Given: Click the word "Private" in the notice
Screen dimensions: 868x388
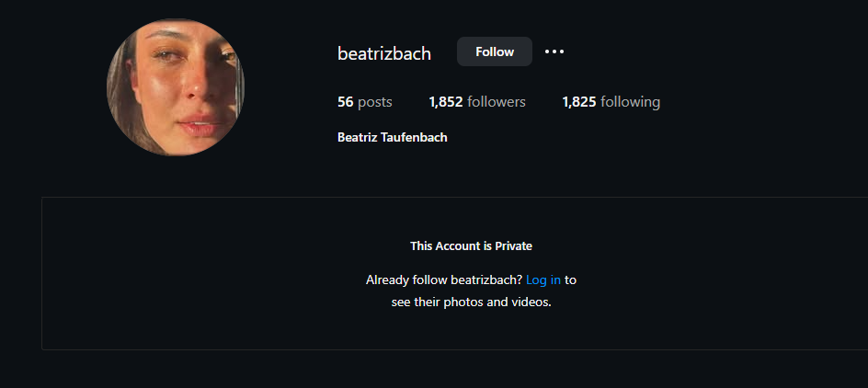Looking at the screenshot, I should click(x=513, y=245).
